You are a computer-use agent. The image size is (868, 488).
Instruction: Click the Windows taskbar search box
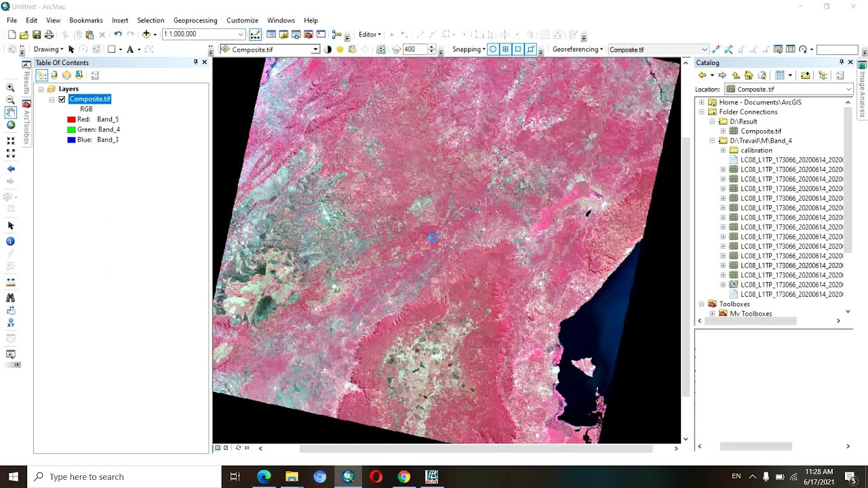(126, 476)
